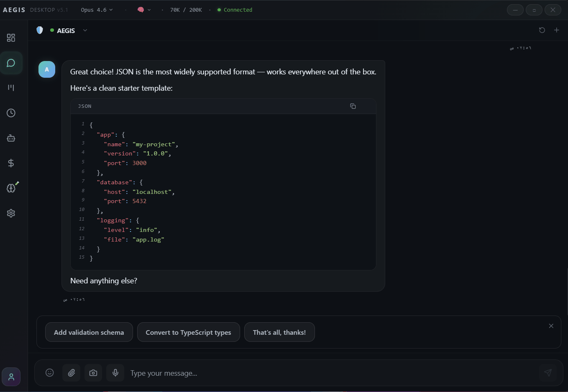Click the "logging" key in code
The image size is (568, 392).
pos(113,220)
